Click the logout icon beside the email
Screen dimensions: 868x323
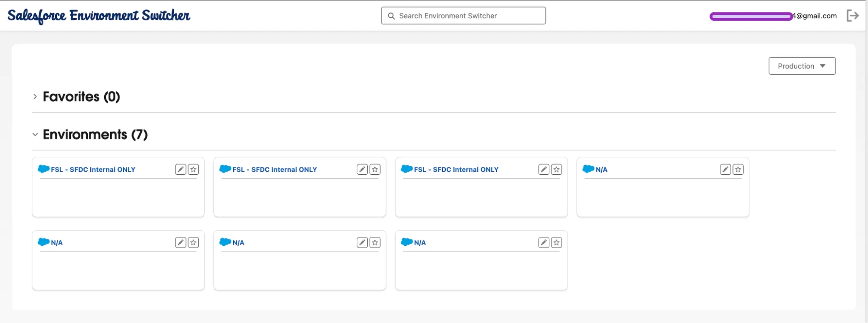[853, 16]
